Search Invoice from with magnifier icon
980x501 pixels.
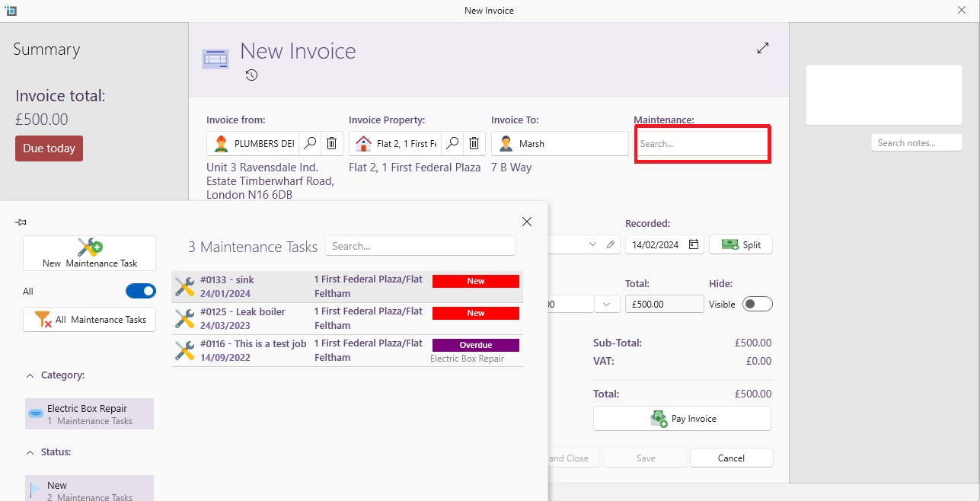[x=310, y=143]
